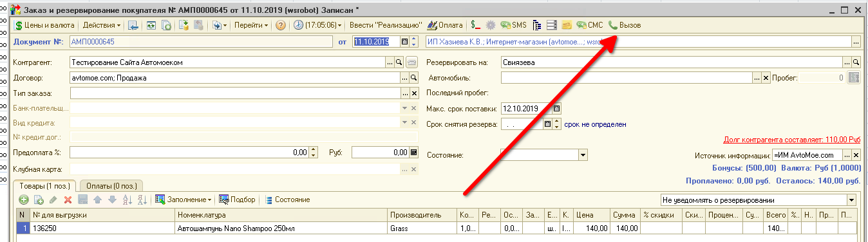
Task: Open calculator for the Руб field
Action: 414,153
